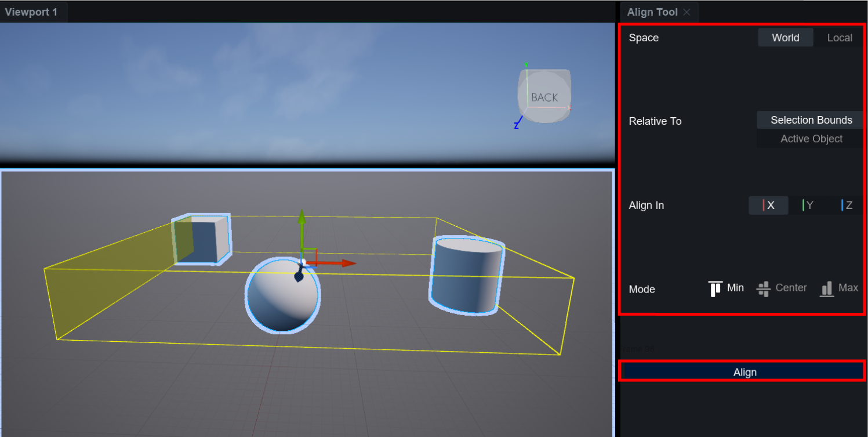The image size is (868, 437).
Task: Toggle Z axis in Align In
Action: 847,205
